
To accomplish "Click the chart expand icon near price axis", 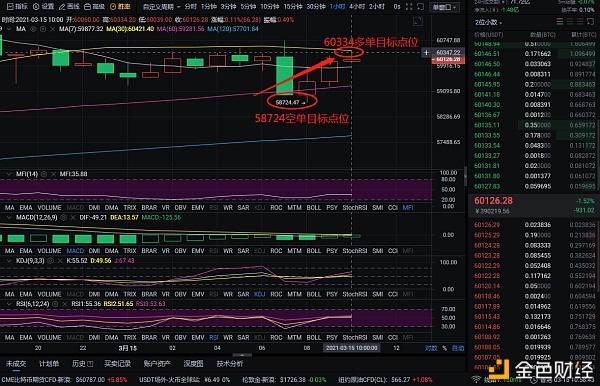I will tap(418, 22).
